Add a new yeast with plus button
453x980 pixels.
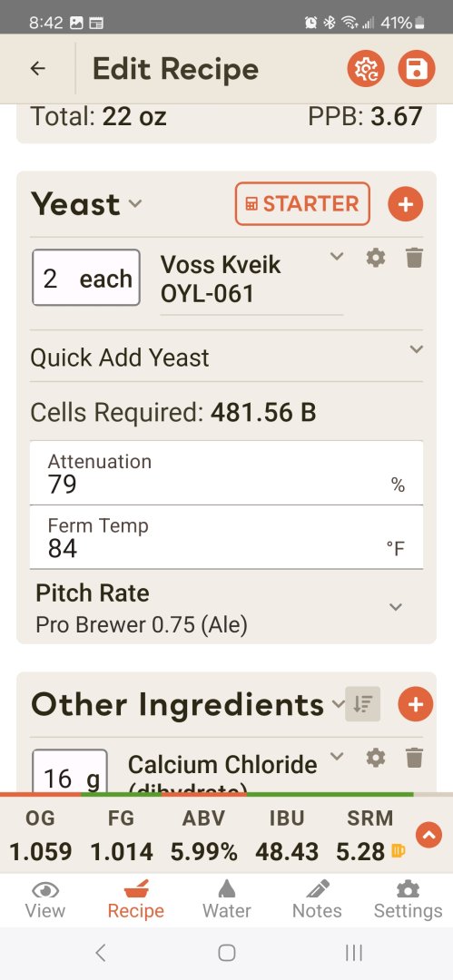coord(406,204)
